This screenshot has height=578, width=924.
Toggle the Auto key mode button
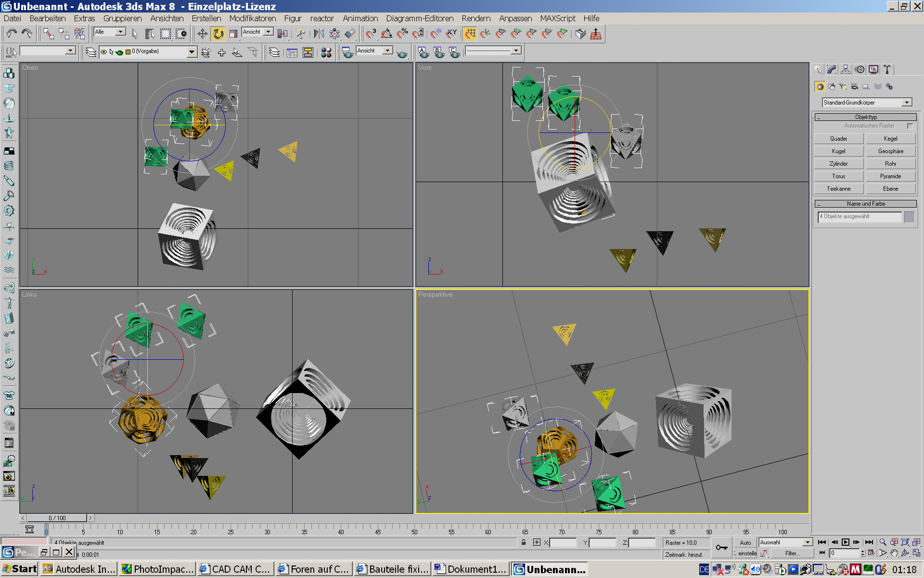click(x=745, y=542)
